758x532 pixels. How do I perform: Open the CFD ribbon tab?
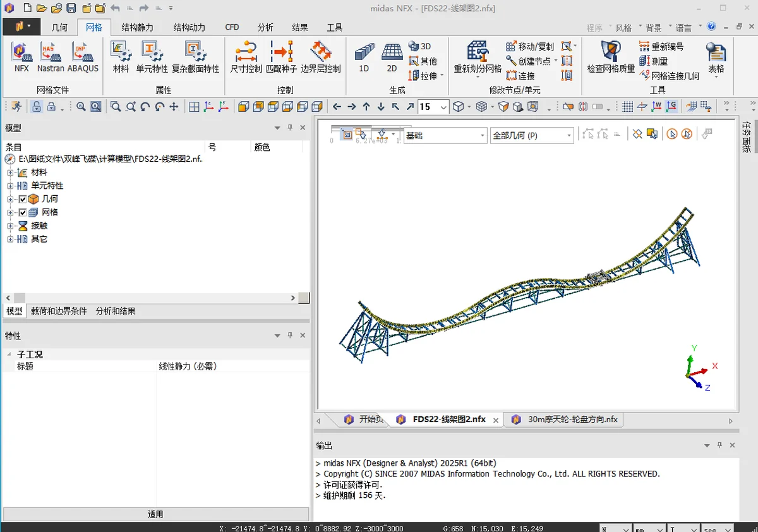point(232,27)
